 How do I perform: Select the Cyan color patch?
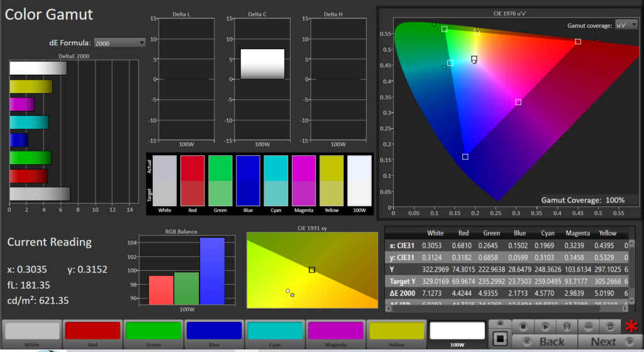(275, 331)
